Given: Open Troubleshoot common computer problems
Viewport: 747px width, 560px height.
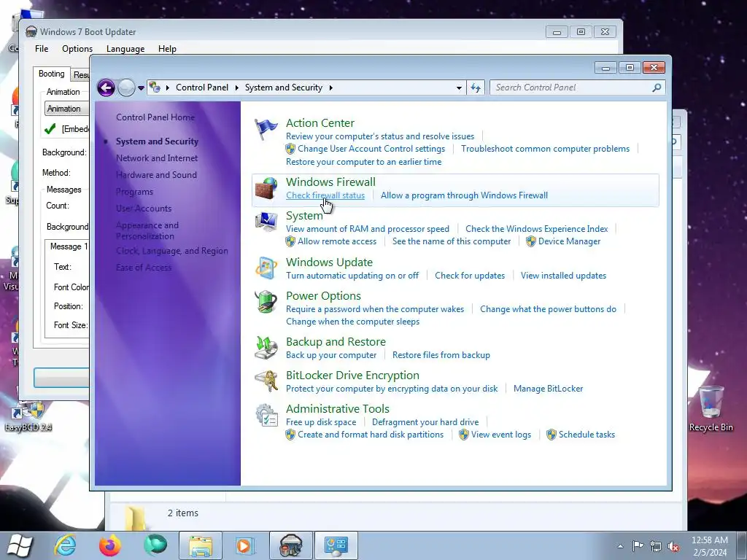Looking at the screenshot, I should click(x=545, y=149).
